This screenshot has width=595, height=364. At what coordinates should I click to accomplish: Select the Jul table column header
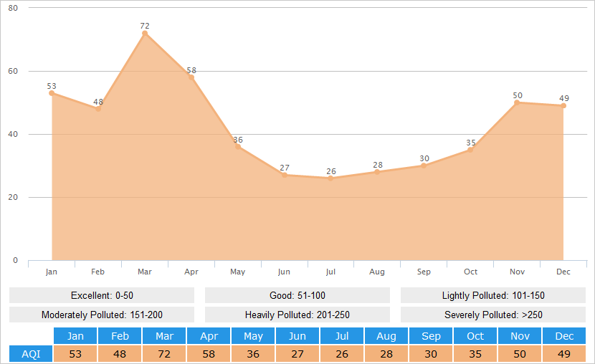(342, 336)
